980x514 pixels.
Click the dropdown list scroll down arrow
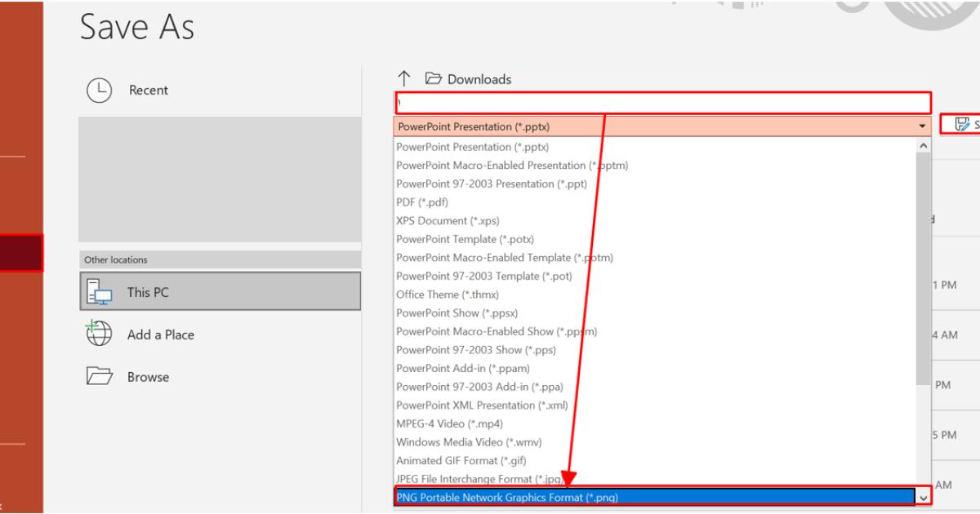click(x=924, y=496)
